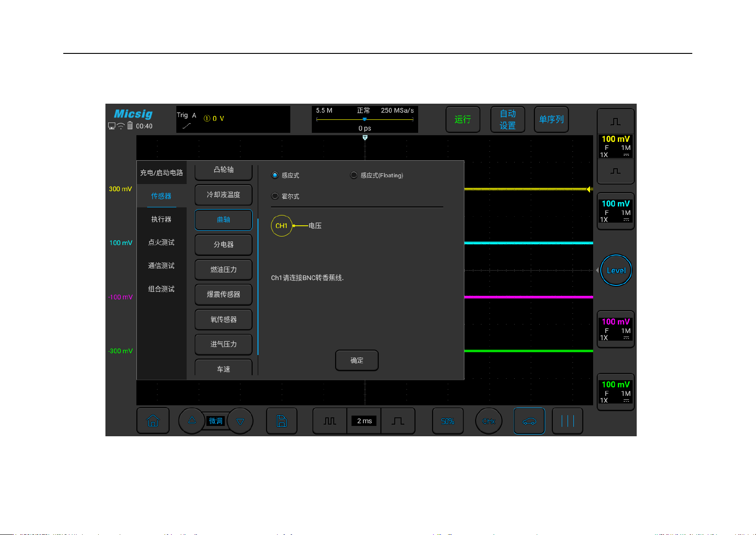This screenshot has height=535, width=756.
Task: Click the magenta -100 mV scale label
Action: (120, 297)
